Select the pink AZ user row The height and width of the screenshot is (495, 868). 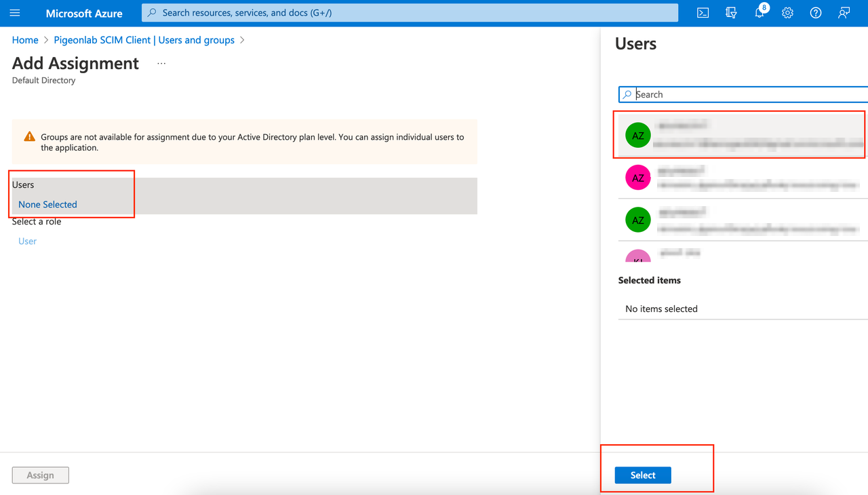tap(743, 178)
